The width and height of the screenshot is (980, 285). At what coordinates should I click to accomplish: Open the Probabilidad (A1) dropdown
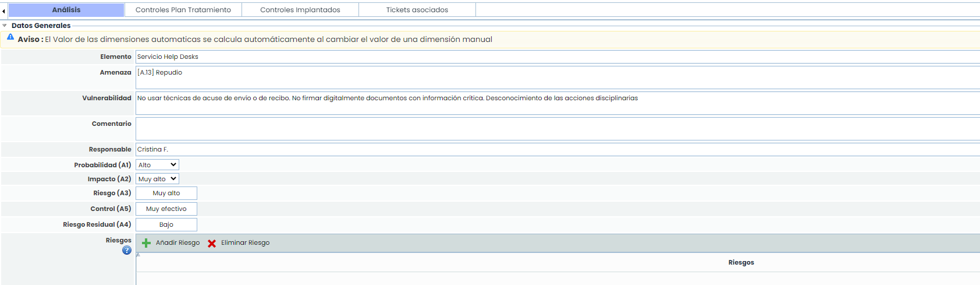click(x=157, y=165)
